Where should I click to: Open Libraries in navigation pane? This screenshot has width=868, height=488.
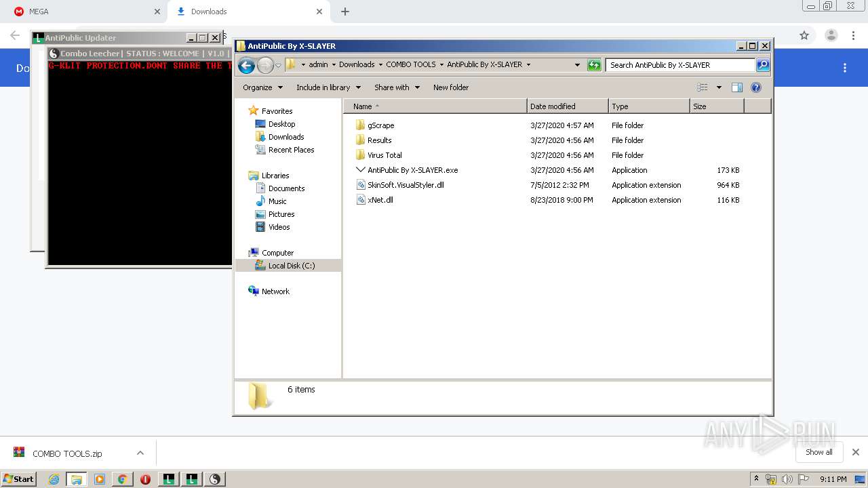(269, 176)
